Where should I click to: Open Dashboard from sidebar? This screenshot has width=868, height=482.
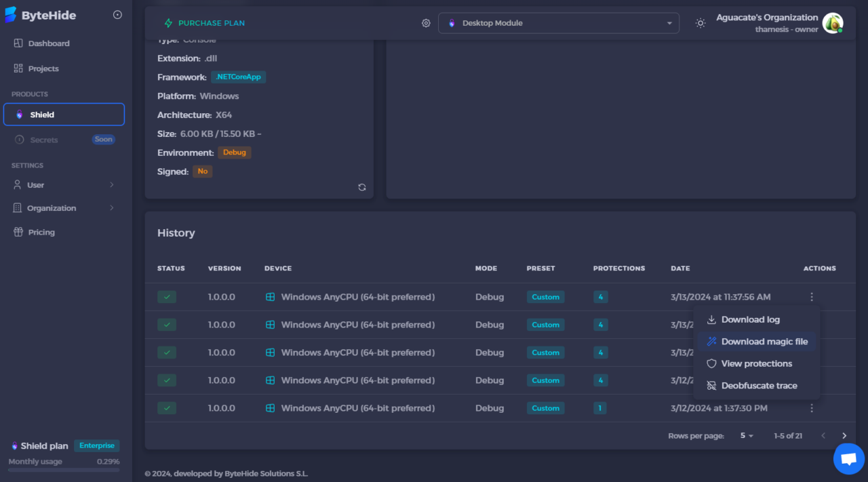[49, 43]
